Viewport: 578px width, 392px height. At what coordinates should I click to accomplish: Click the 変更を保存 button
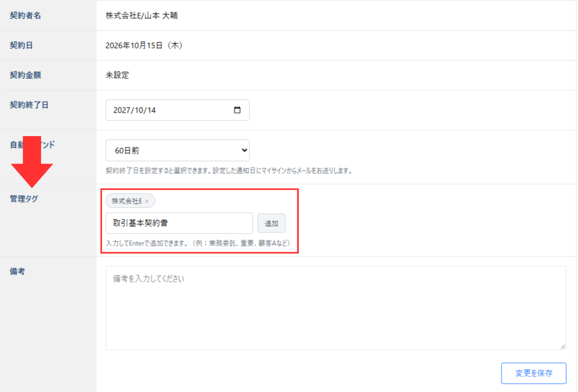(534, 373)
